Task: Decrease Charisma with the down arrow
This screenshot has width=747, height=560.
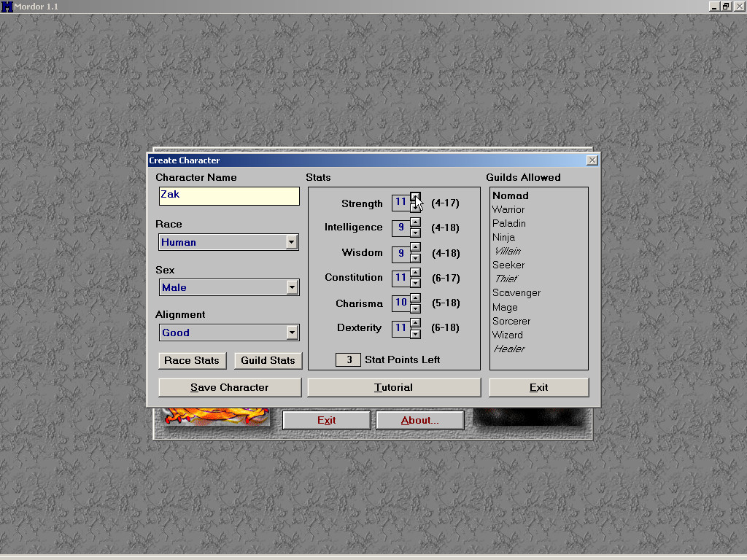Action: [415, 308]
